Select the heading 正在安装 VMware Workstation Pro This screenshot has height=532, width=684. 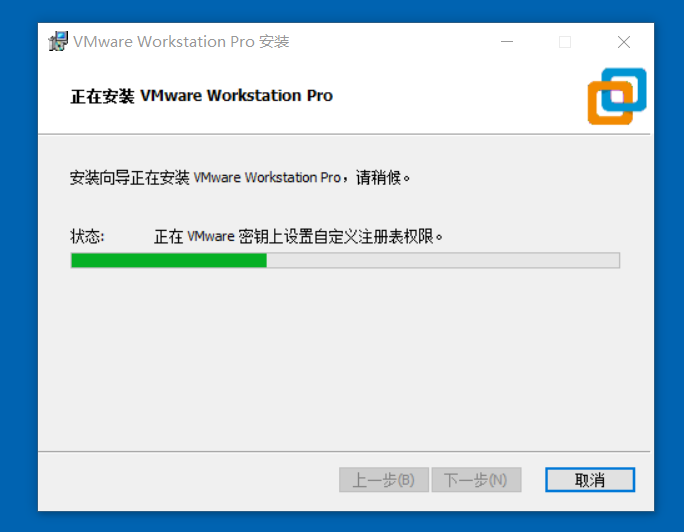[x=202, y=96]
